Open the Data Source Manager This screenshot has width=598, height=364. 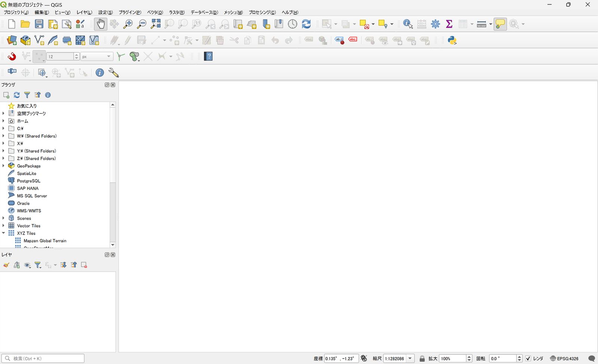(x=12, y=40)
